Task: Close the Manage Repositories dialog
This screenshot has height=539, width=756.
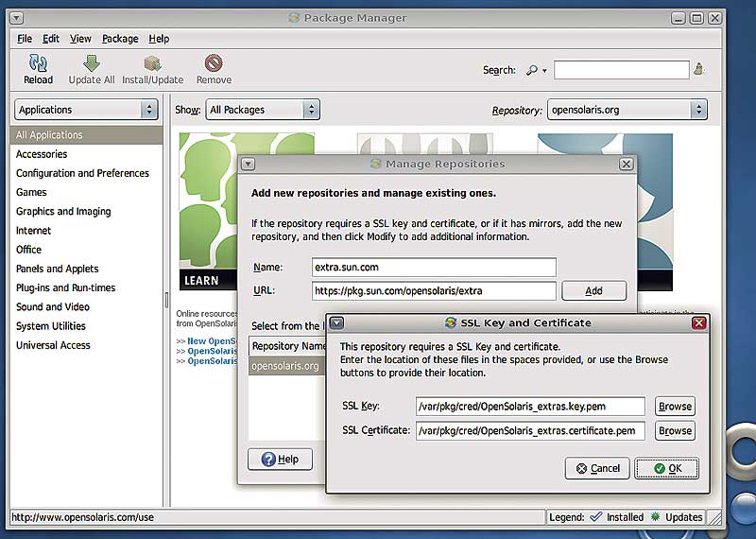Action: (626, 165)
